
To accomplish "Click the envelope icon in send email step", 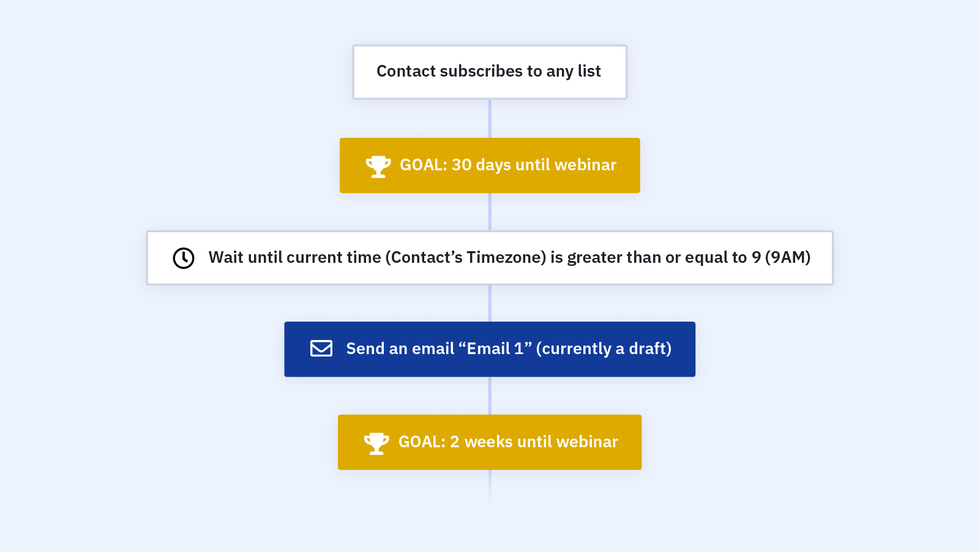I will [321, 349].
